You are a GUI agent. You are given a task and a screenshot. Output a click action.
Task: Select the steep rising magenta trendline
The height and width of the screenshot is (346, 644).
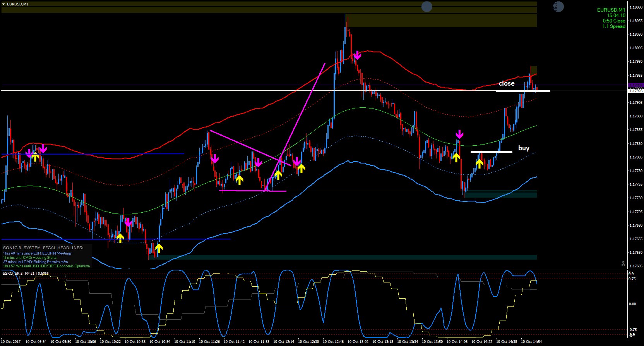click(x=295, y=127)
